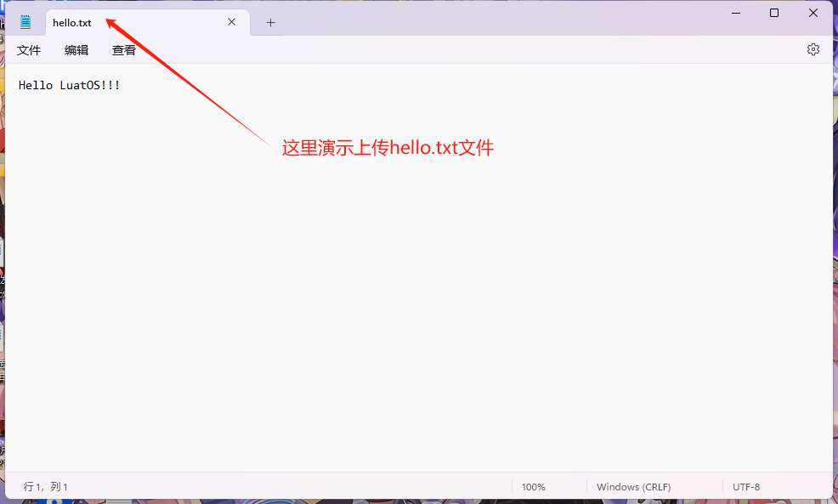Open the 编辑 menu
838x504 pixels.
click(76, 50)
